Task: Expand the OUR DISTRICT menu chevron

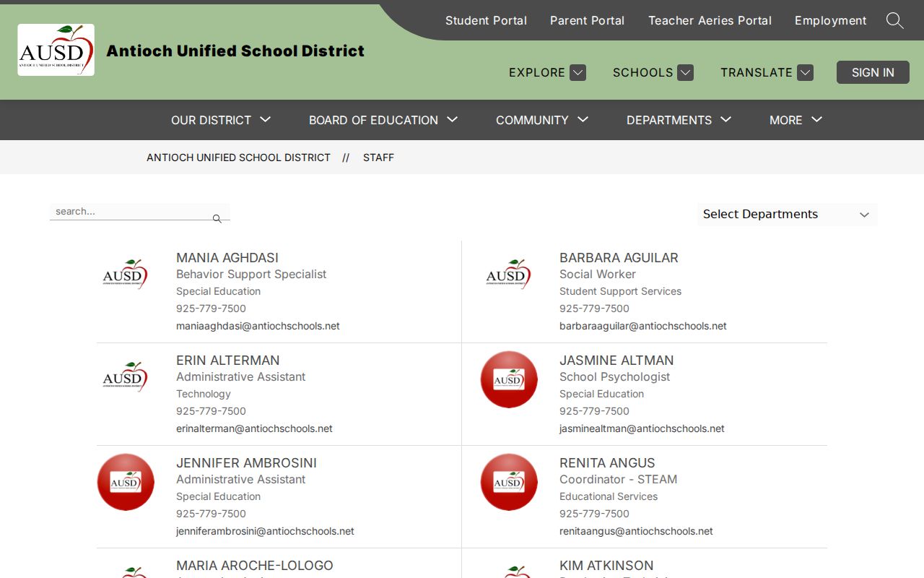Action: coord(265,119)
